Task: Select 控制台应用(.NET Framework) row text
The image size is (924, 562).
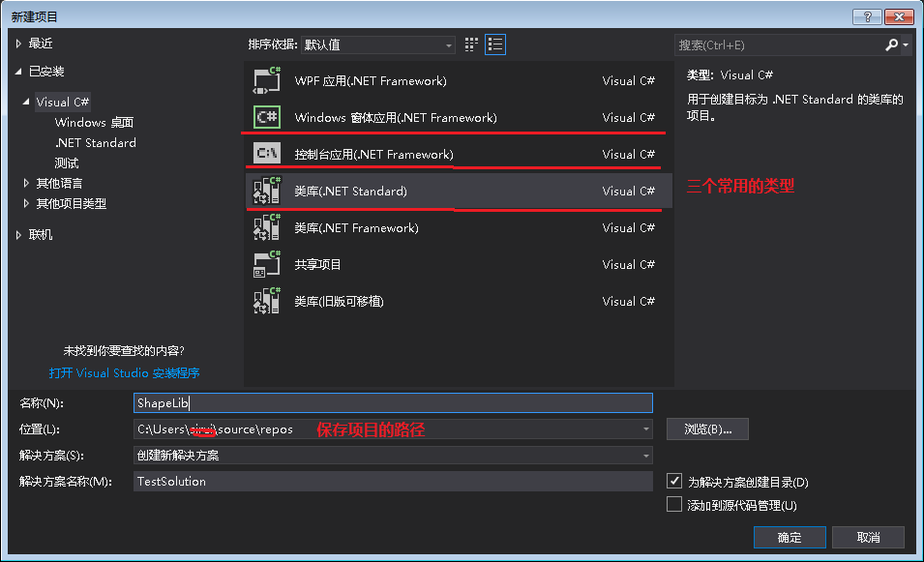Action: [374, 155]
